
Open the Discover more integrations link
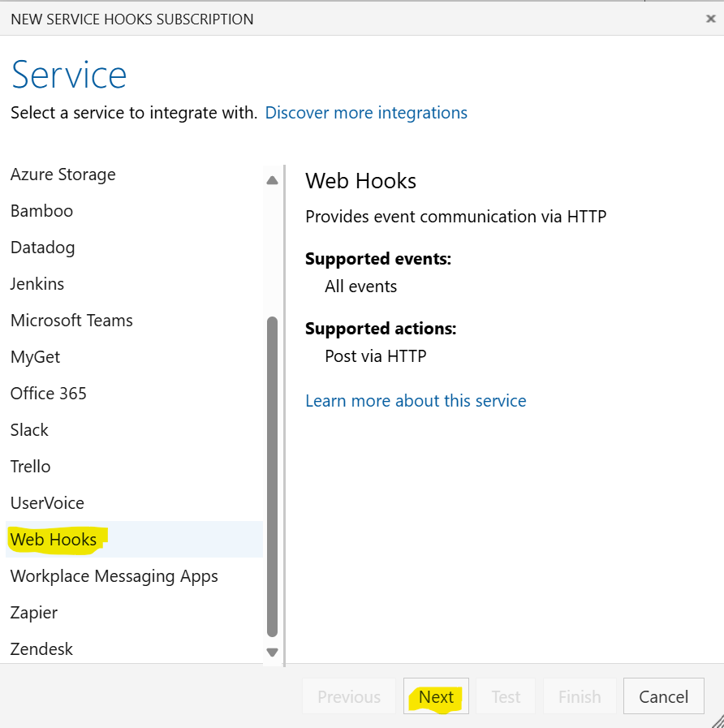pos(366,113)
